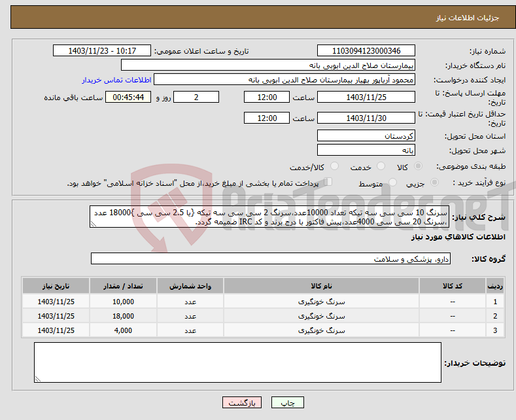516x420 pixels.
Task: Select the خدمت radio button
Action: click(381, 166)
